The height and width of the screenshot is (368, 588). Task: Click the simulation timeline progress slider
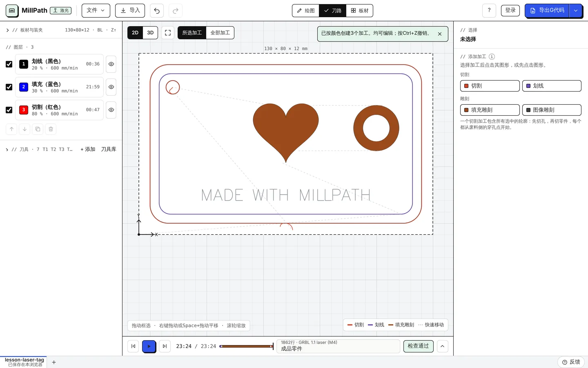pos(246,346)
